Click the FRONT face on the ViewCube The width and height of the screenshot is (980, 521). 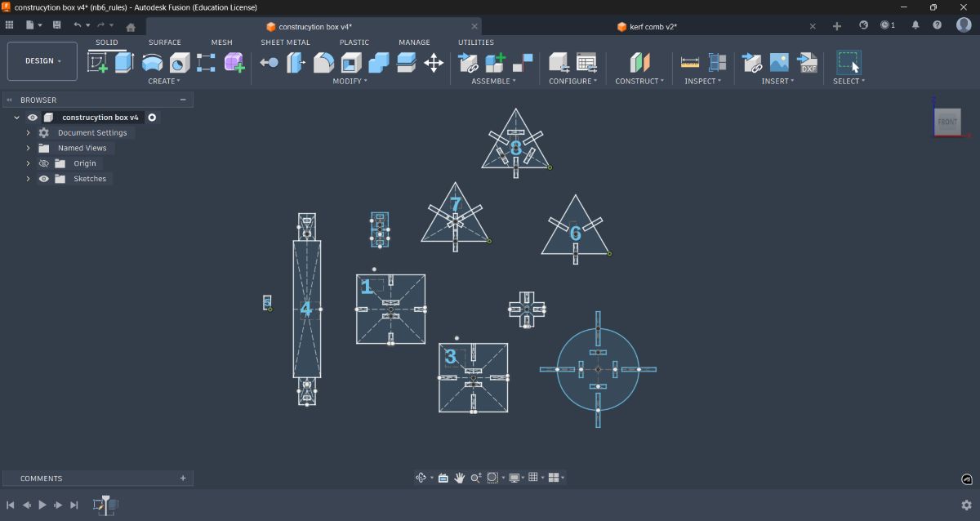click(x=947, y=121)
